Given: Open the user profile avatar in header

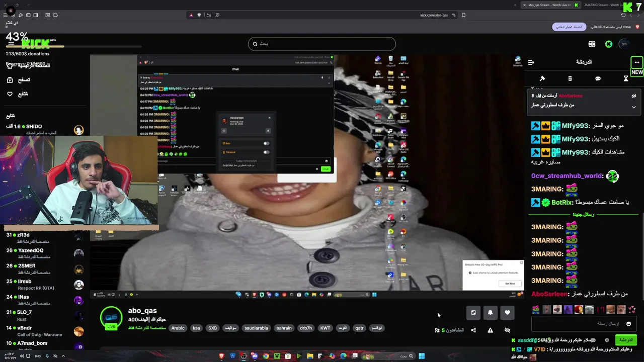Looking at the screenshot, I should (x=624, y=44).
